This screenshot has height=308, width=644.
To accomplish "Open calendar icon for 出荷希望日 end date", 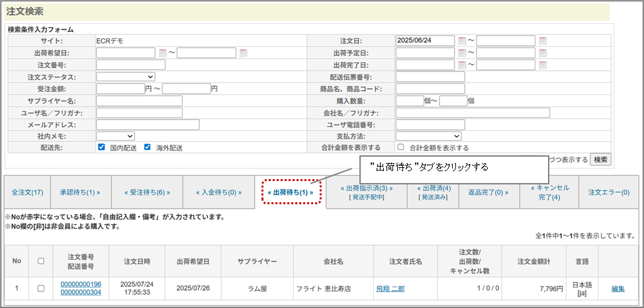I will click(244, 53).
